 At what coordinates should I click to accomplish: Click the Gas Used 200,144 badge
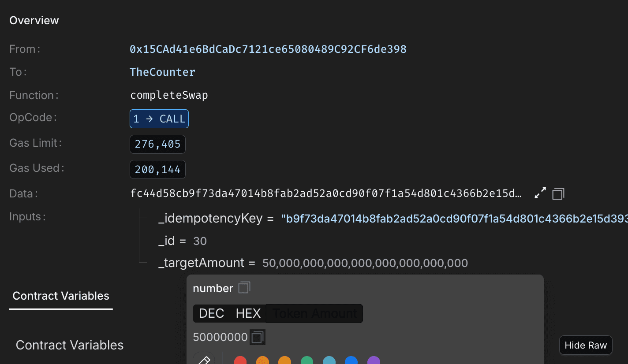[157, 169]
